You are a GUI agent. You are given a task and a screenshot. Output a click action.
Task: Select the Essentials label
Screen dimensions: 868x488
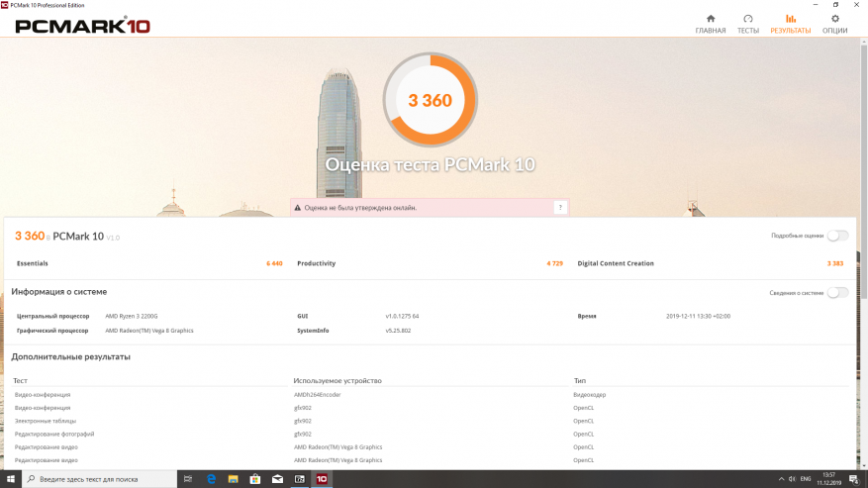pos(32,263)
